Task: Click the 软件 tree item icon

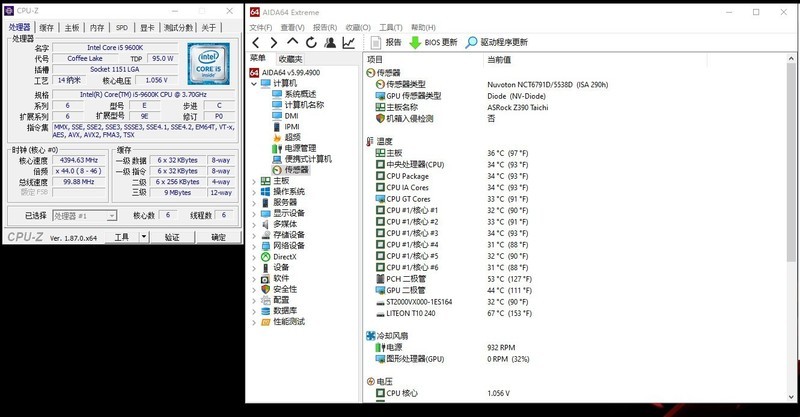Action: point(265,279)
